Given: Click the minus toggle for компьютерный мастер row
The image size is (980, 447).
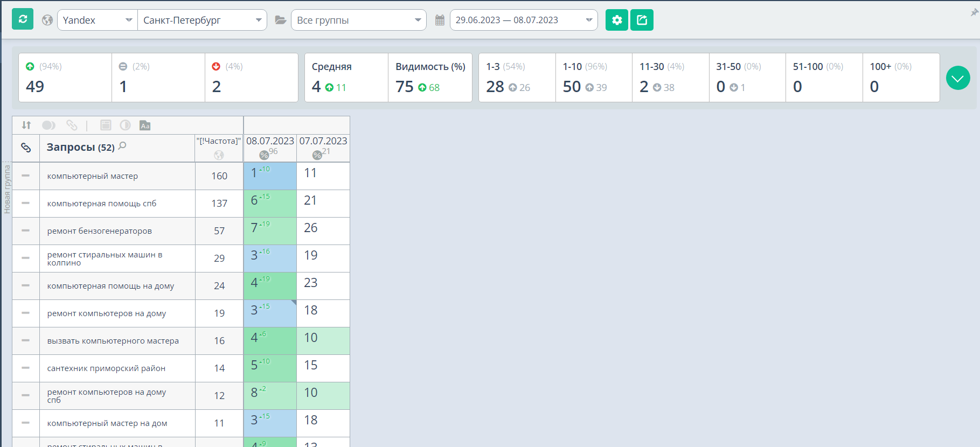Looking at the screenshot, I should 25,176.
